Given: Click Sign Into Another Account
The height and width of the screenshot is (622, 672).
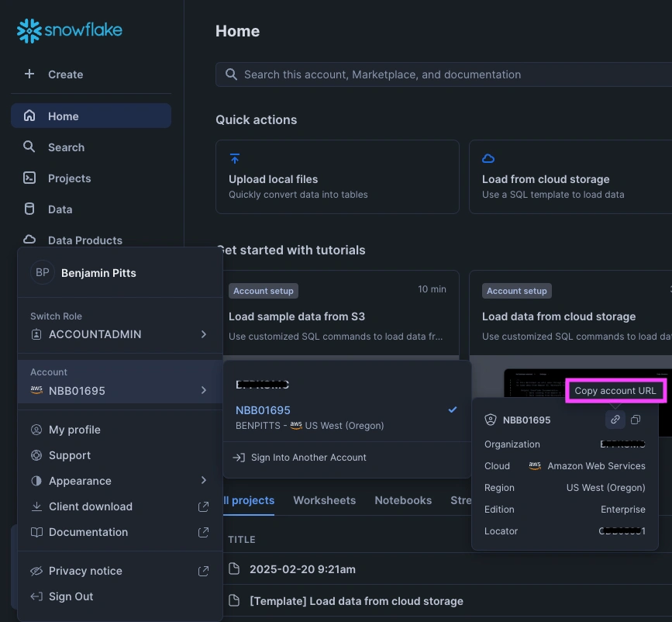Looking at the screenshot, I should pos(346,458).
